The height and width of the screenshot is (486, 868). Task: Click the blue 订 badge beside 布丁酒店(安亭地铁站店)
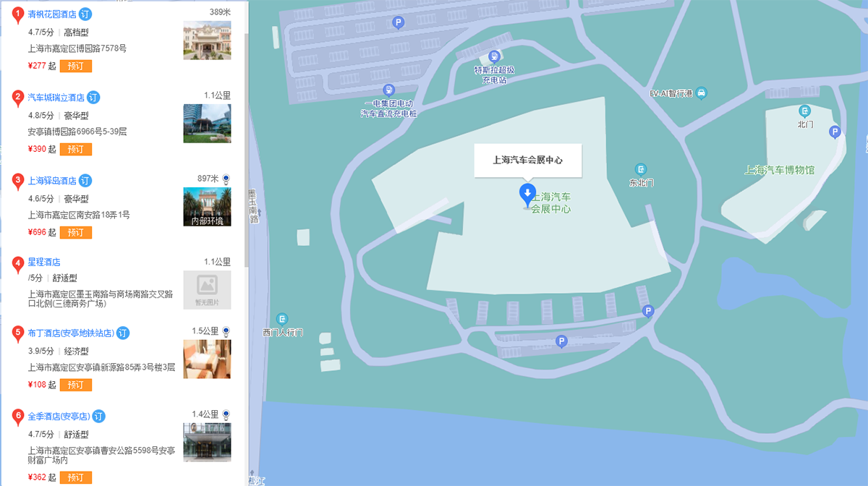123,333
